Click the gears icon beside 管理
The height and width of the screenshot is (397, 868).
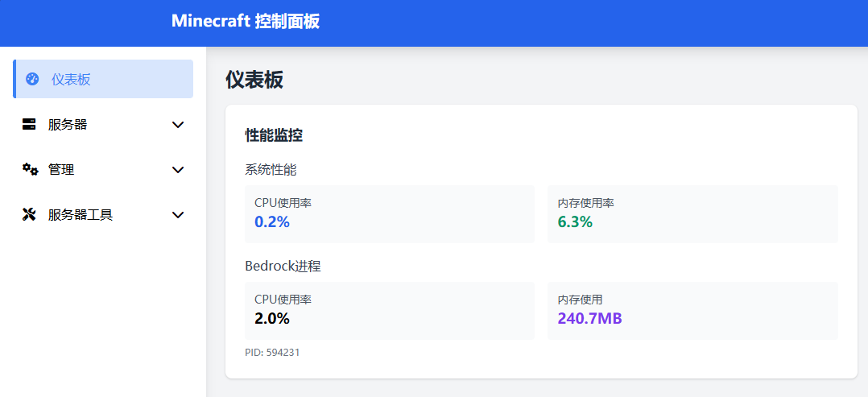(30, 169)
